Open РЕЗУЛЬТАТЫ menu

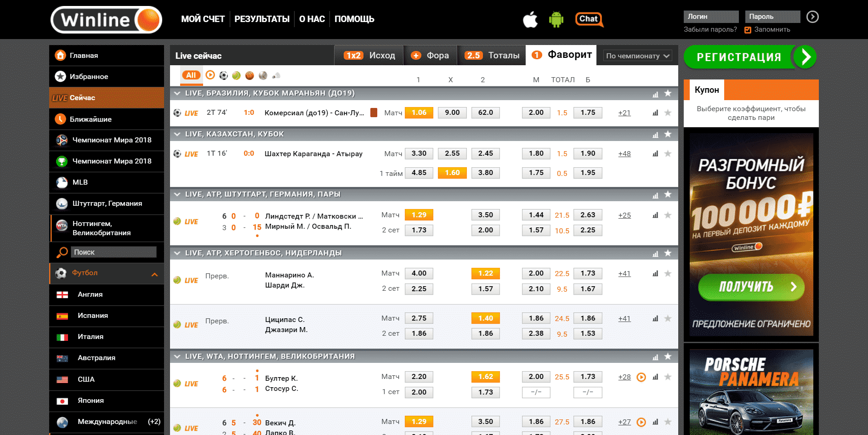262,19
